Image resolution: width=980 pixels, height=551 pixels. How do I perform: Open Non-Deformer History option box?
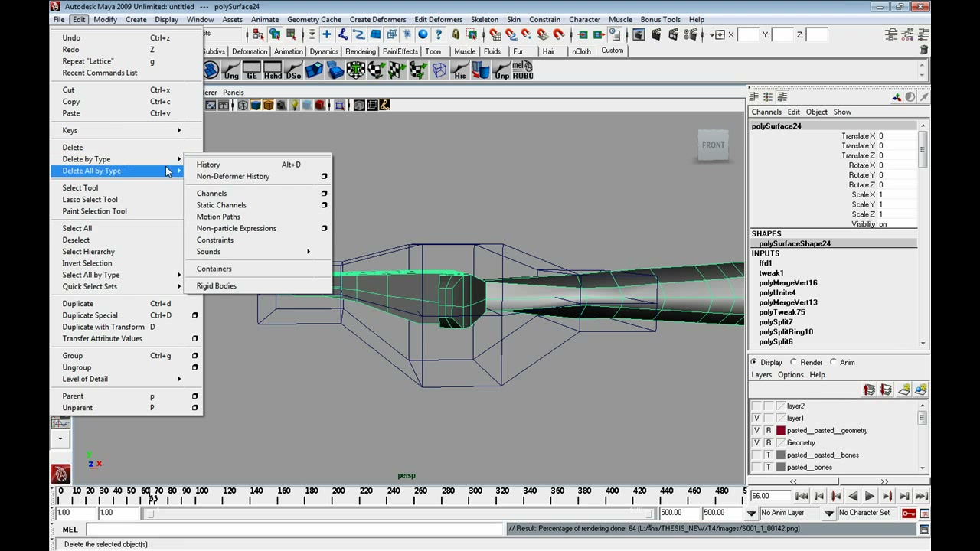(324, 176)
